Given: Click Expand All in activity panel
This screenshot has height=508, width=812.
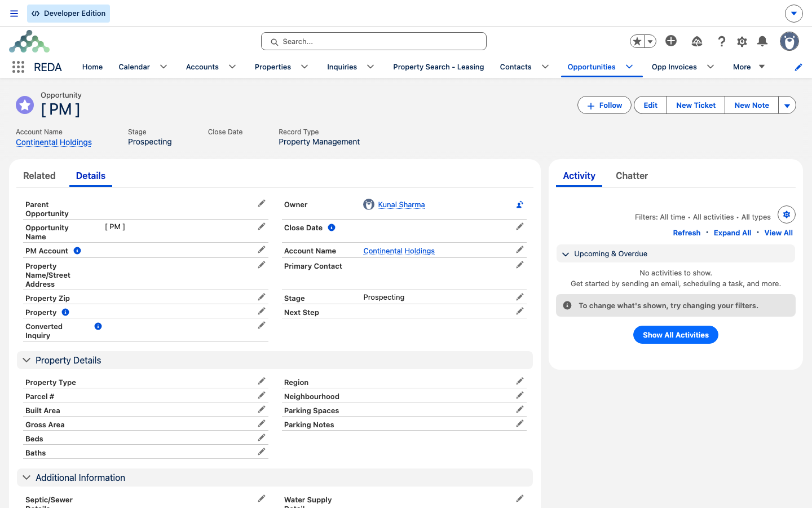Looking at the screenshot, I should click(x=732, y=233).
